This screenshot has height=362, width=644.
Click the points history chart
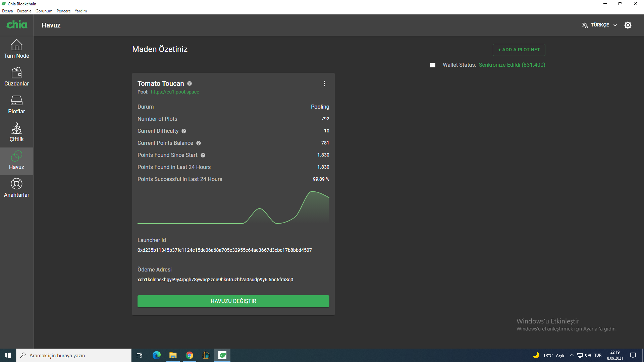pyautogui.click(x=233, y=207)
